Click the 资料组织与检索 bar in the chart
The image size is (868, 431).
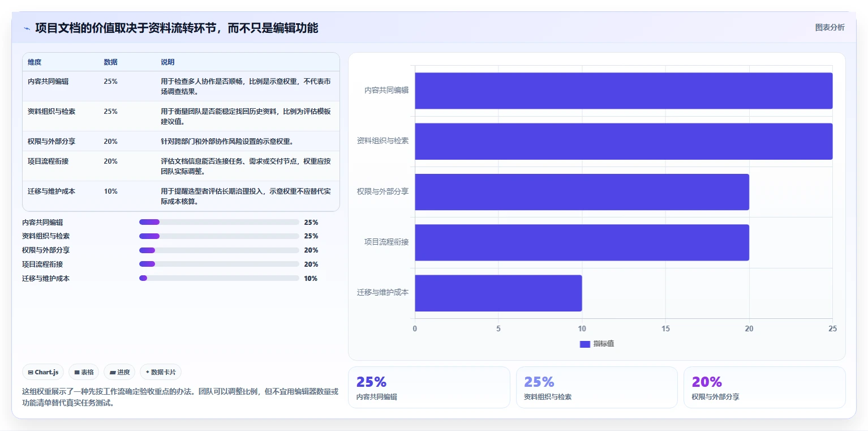(x=624, y=141)
